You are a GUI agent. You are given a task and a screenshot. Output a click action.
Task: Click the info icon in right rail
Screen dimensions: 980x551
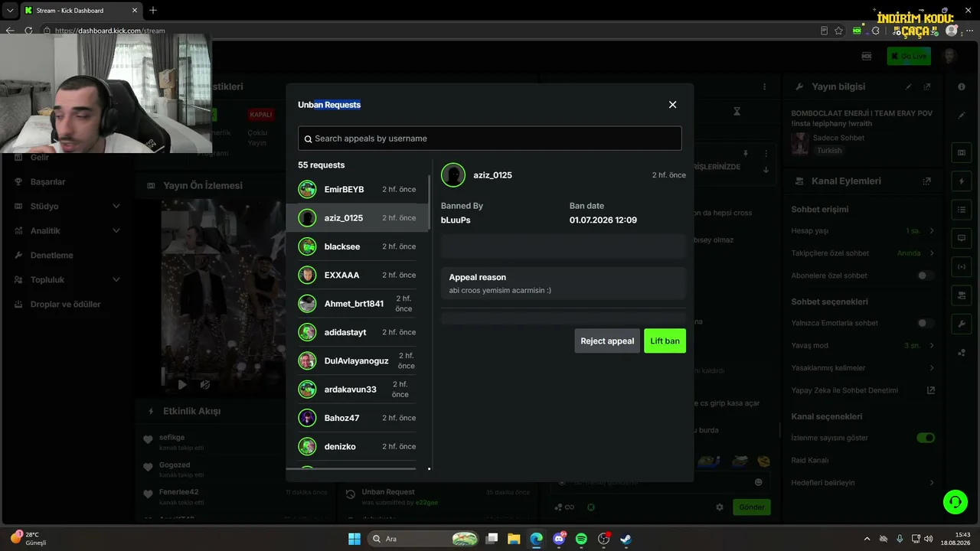pyautogui.click(x=962, y=87)
